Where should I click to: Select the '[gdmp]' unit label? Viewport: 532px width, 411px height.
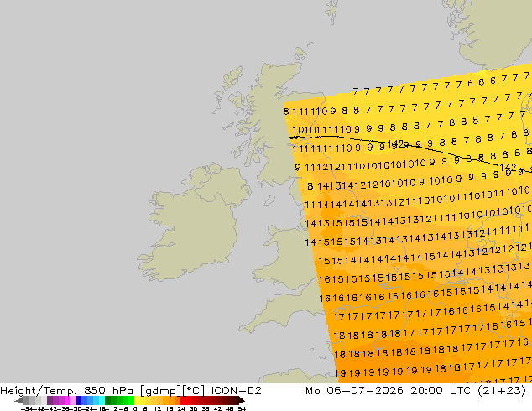(160, 391)
